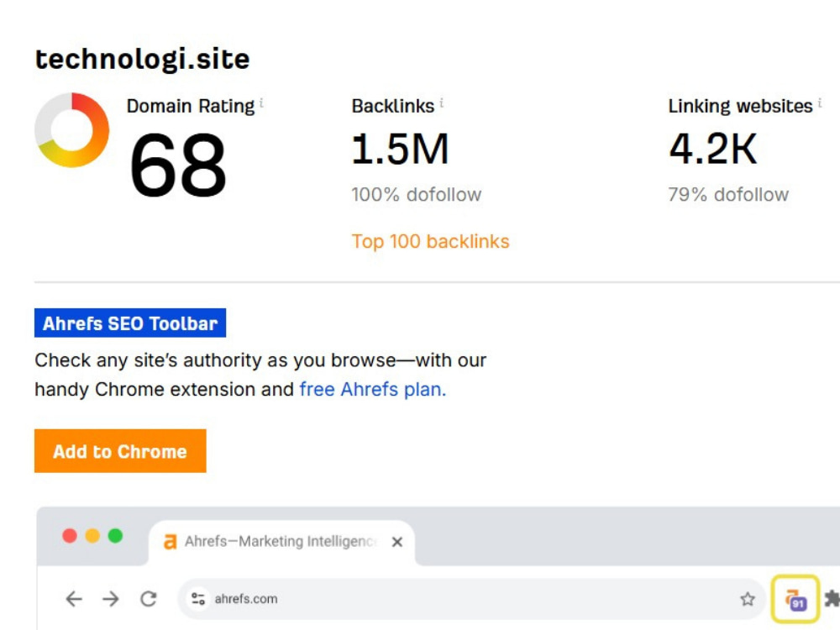Screen dimensions: 840x630
Task: Open the free Ahrefs plan link
Action: (373, 390)
